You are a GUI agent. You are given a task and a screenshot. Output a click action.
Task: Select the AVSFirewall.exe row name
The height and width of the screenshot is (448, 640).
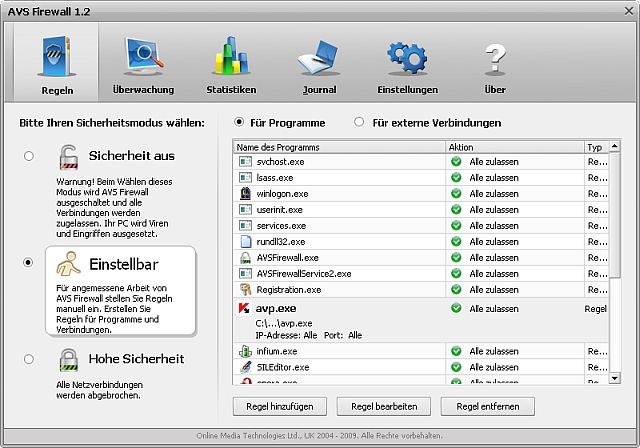pos(287,258)
